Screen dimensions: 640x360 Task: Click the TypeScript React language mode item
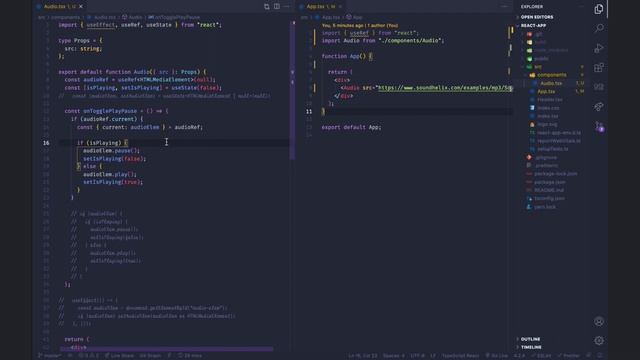tap(460, 356)
